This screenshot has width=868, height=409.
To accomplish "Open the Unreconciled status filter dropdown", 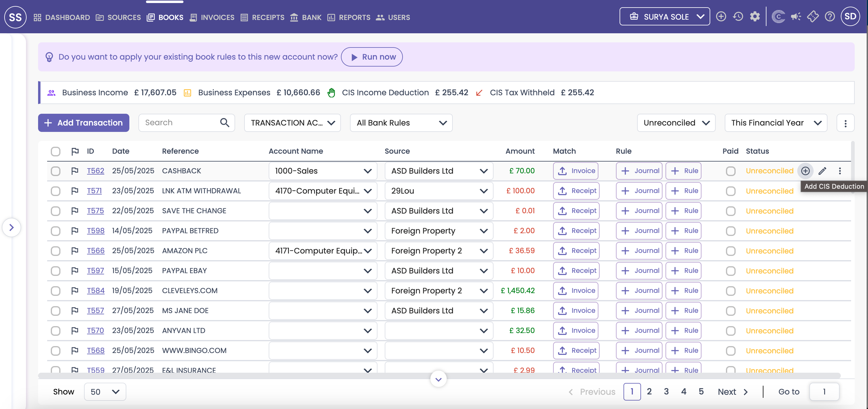I will [676, 123].
